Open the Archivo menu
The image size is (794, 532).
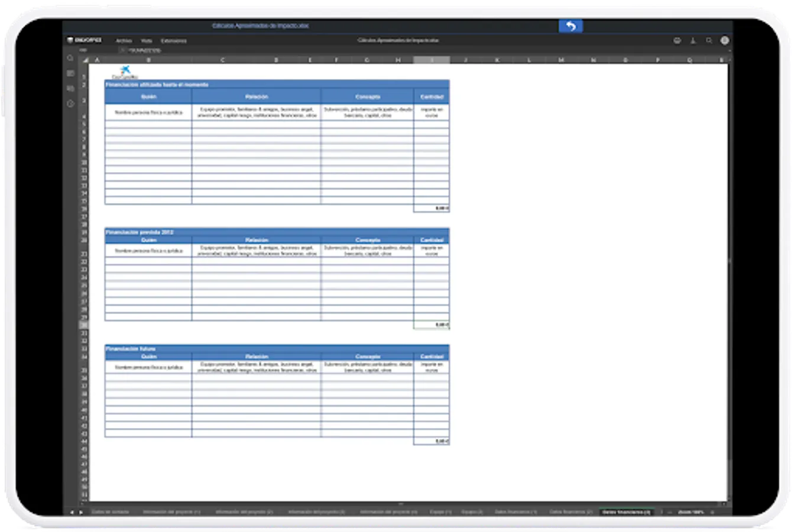(124, 41)
